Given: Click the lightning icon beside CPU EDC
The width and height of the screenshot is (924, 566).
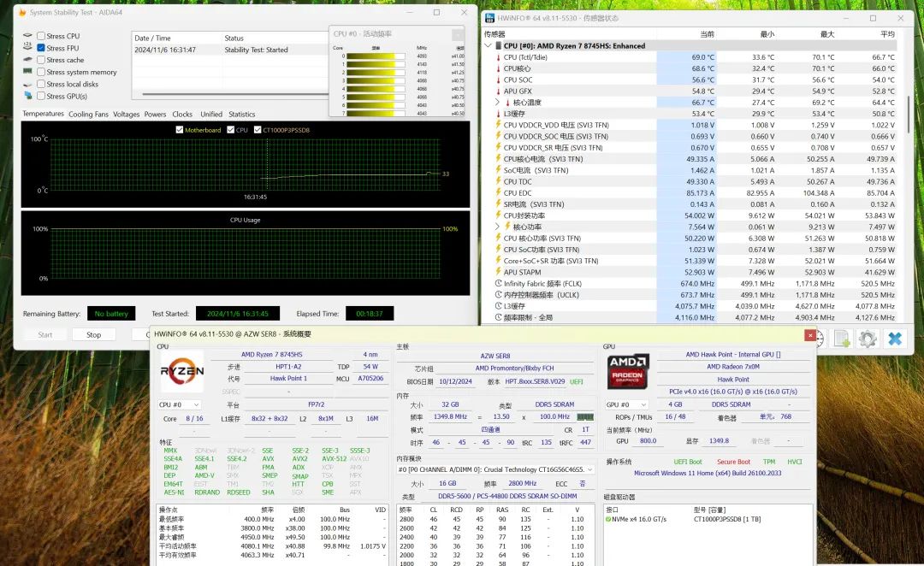Looking at the screenshot, I should [x=498, y=192].
